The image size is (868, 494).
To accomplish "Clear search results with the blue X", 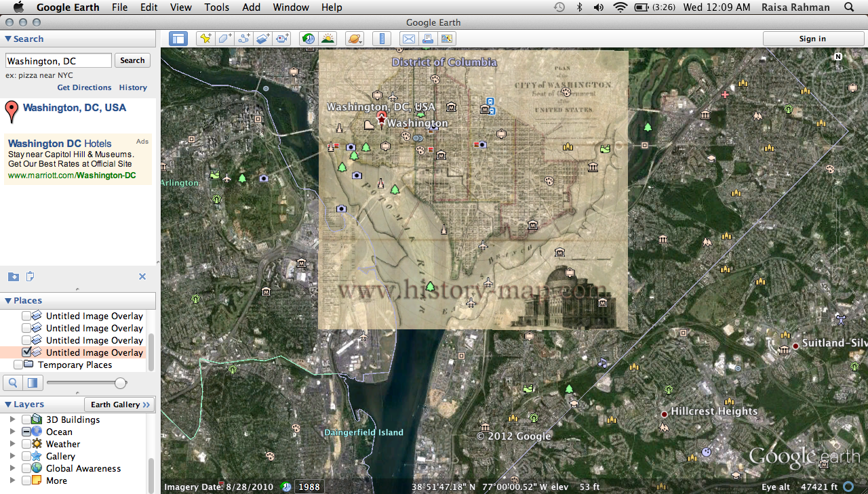I will (142, 276).
